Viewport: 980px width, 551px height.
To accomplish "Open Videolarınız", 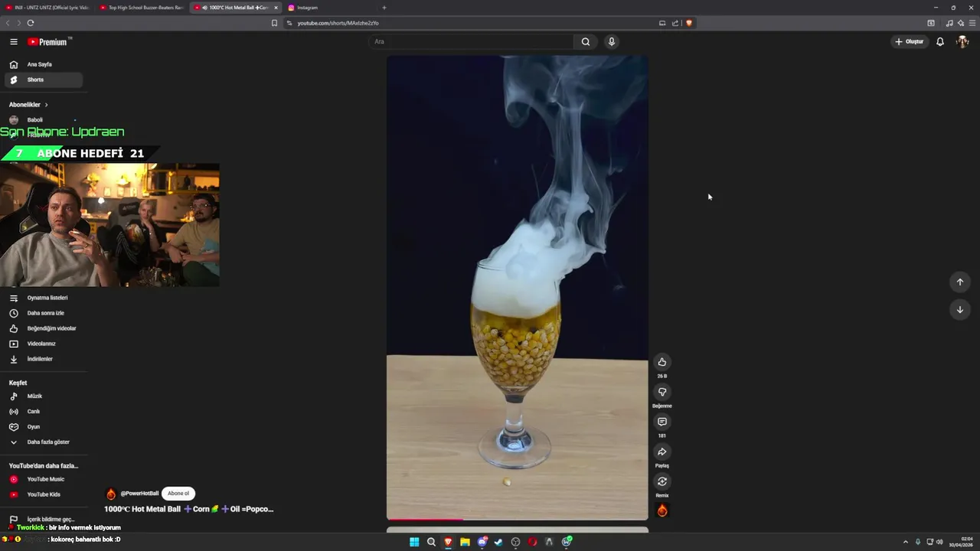I will (x=43, y=344).
